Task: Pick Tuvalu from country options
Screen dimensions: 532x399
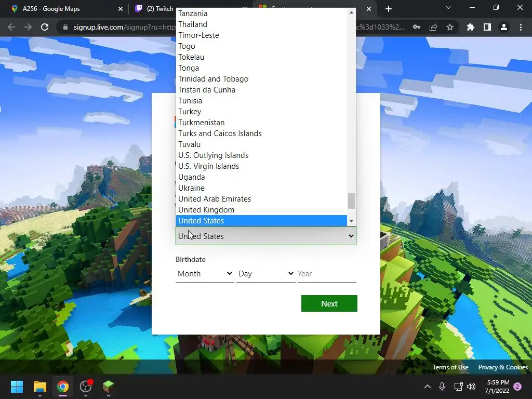Action: pos(261,144)
